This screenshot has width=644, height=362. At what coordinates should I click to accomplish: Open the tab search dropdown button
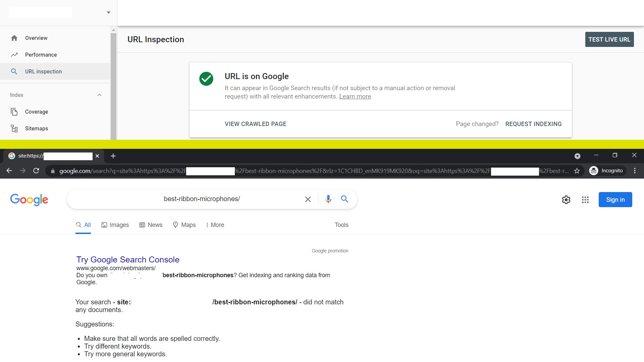577,156
